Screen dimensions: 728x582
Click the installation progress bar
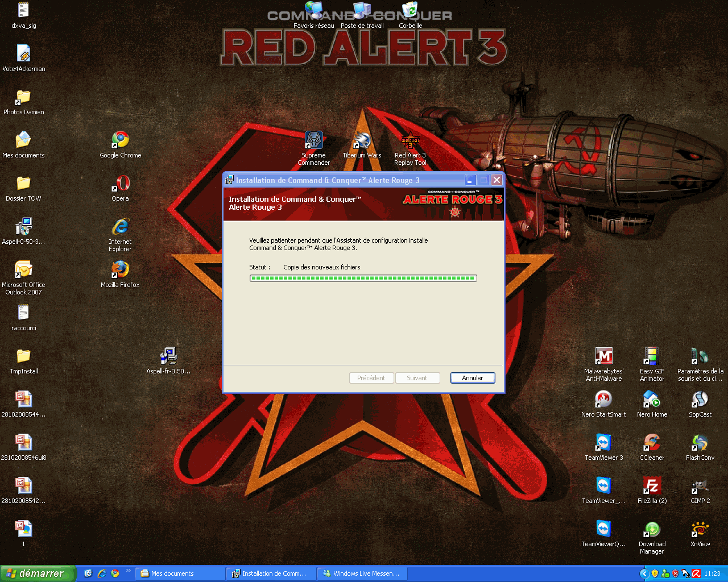(x=363, y=278)
